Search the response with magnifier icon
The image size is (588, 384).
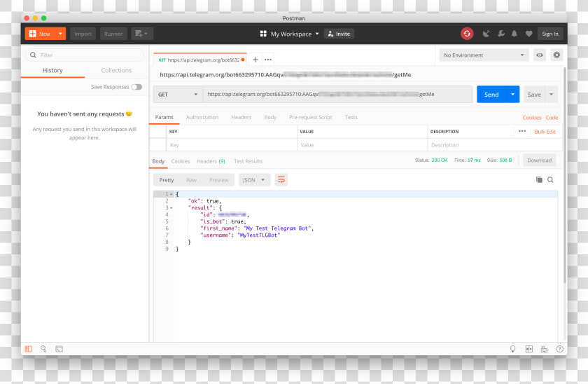click(550, 180)
